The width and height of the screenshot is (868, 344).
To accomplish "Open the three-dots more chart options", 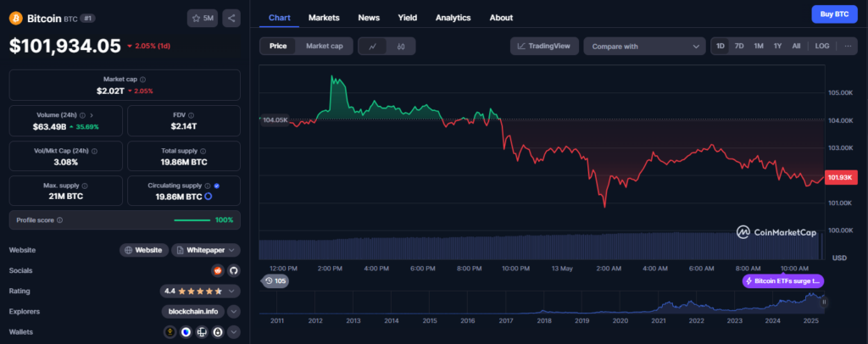I will [x=848, y=46].
